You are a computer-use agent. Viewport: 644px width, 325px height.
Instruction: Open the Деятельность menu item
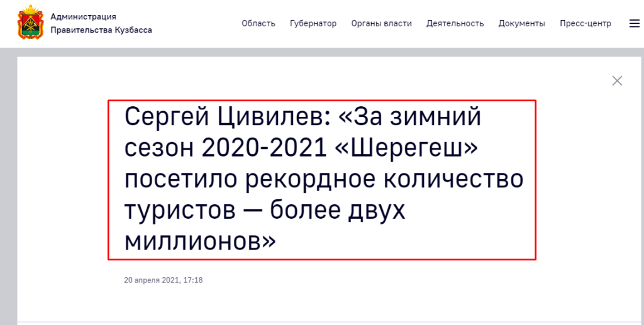tap(455, 23)
